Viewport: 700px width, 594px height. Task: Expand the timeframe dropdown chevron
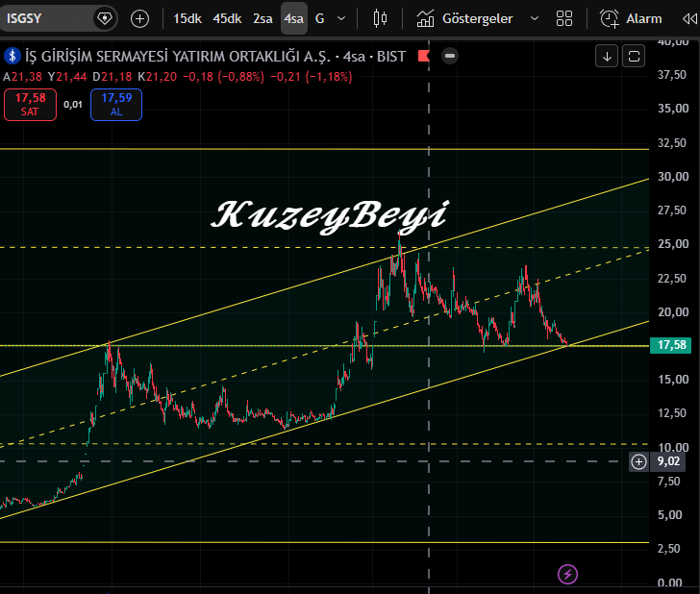tap(341, 19)
